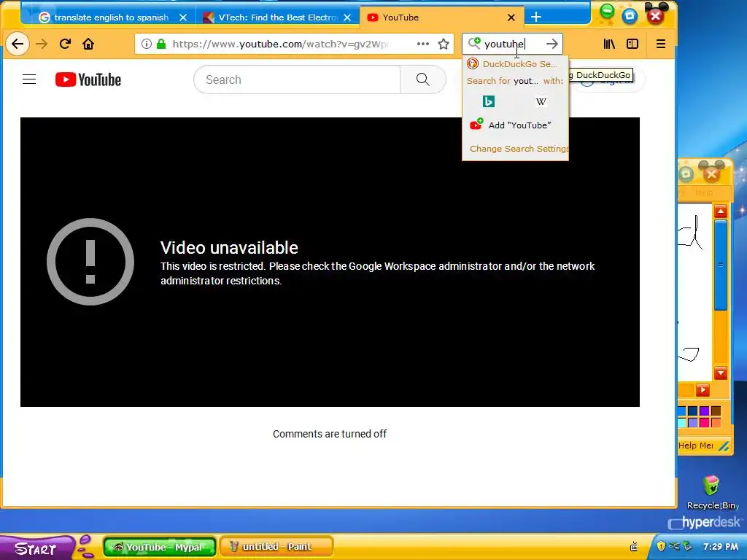The height and width of the screenshot is (560, 747).
Task: Close the VTech tab
Action: (x=347, y=17)
